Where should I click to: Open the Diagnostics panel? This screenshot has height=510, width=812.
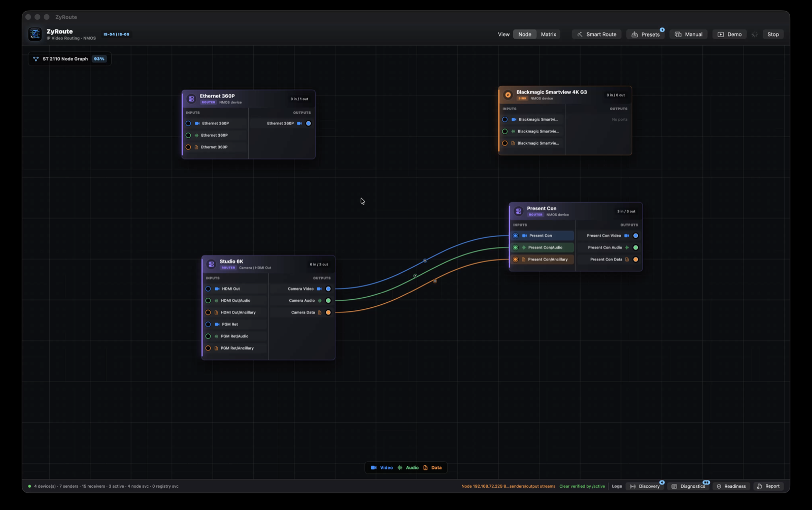[689, 486]
